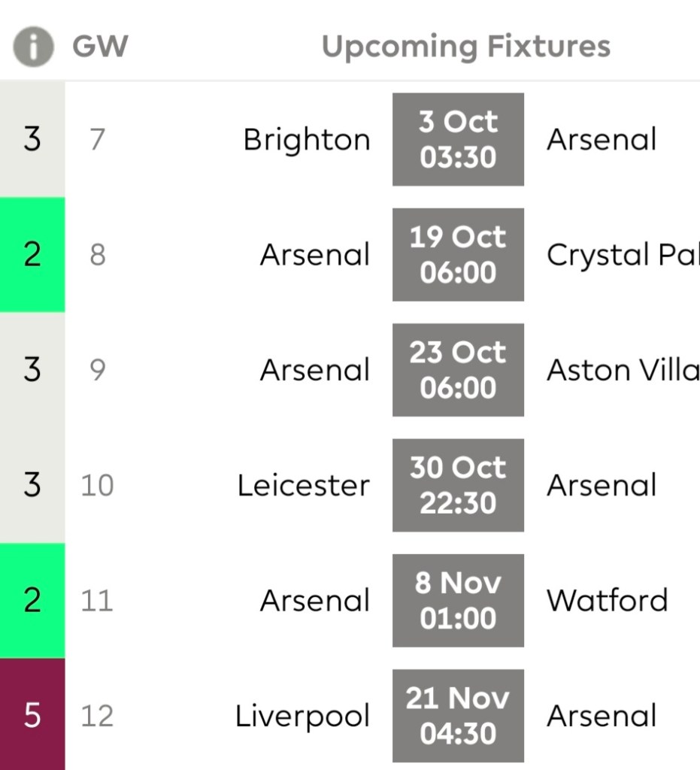
Task: Select Leicester team name
Action: coord(303,486)
